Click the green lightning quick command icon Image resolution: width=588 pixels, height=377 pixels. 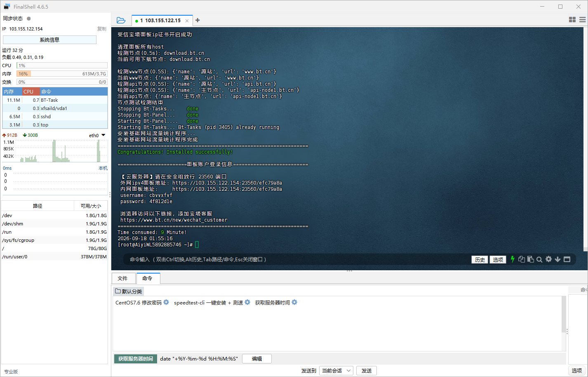513,259
